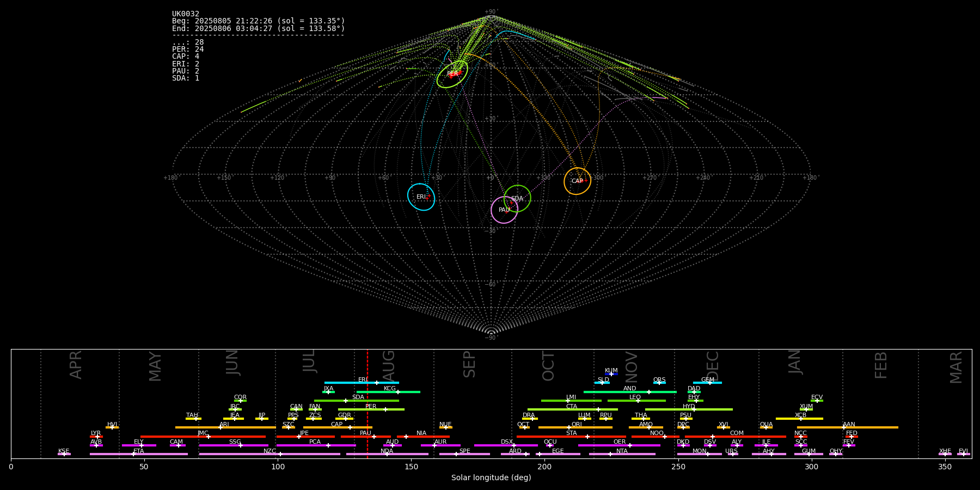Click the 'PER: 24' count entry

[188, 50]
